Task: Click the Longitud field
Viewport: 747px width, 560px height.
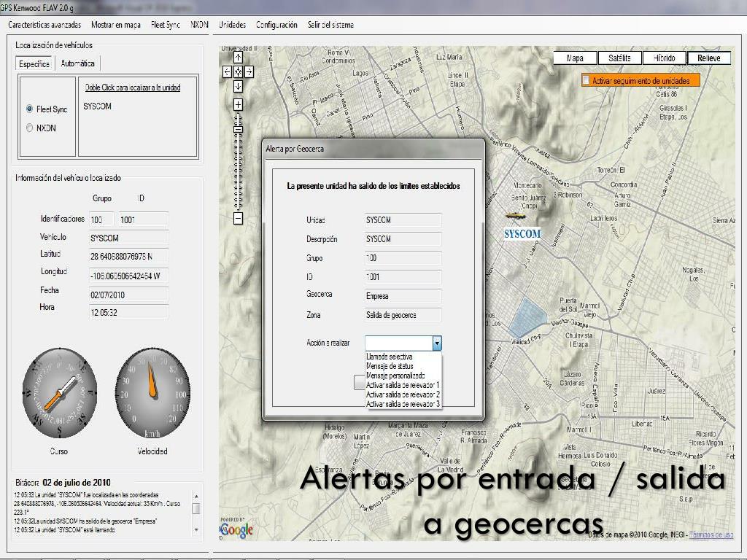Action: [128, 275]
